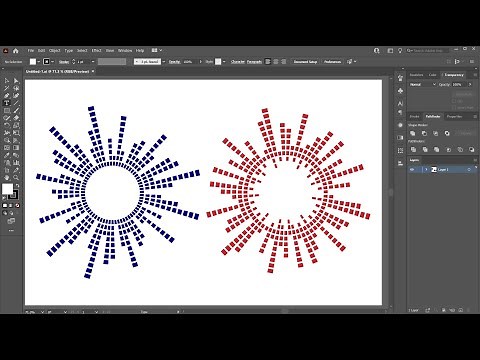Select the Slice tool
Screen dimensions: 480x360
pos(16,170)
